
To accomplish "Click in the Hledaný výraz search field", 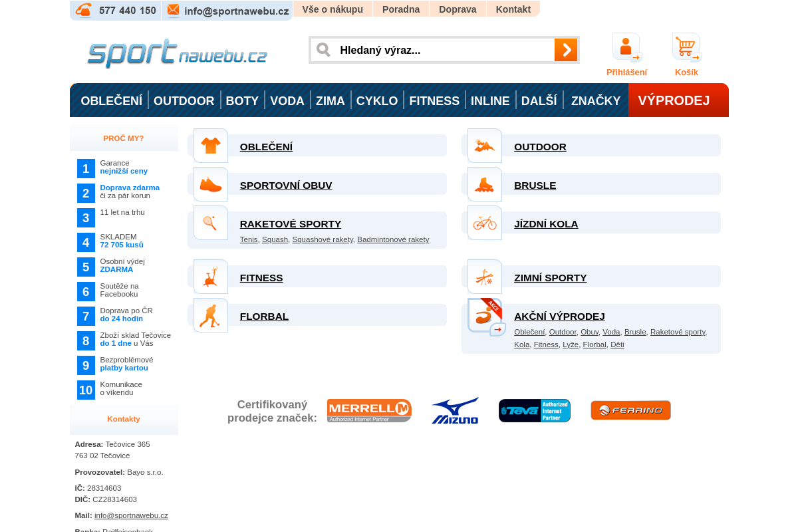I will pos(442,51).
